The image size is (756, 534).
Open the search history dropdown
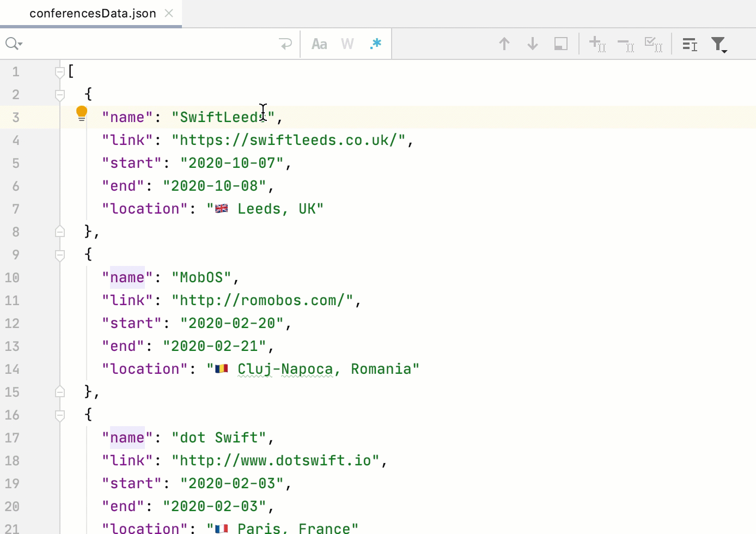14,44
